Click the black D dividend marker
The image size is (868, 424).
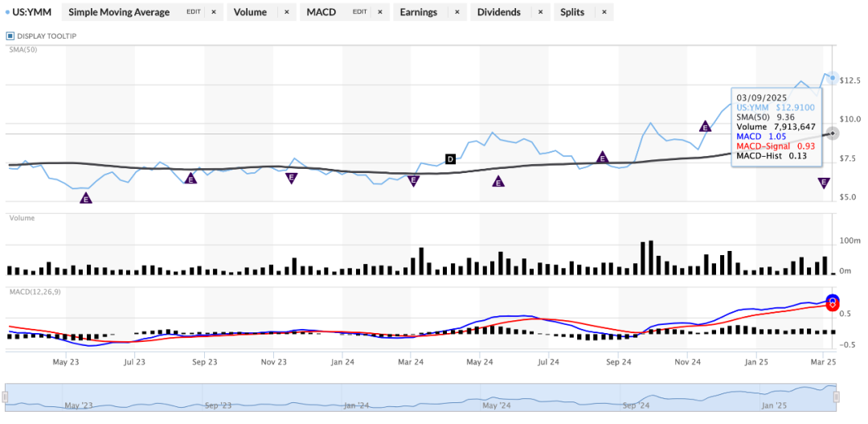[x=450, y=159]
